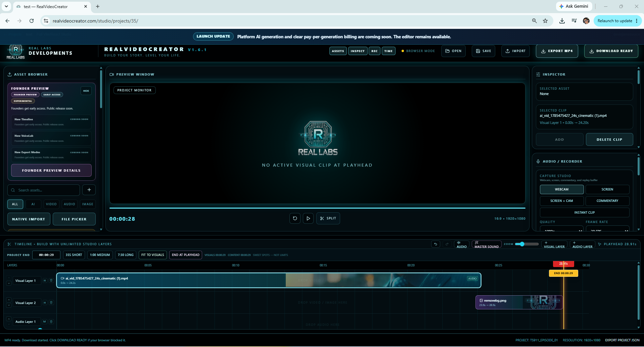Screen dimensions: 644x347
Task: Click the plus icon next to asset search
Action: point(89,190)
